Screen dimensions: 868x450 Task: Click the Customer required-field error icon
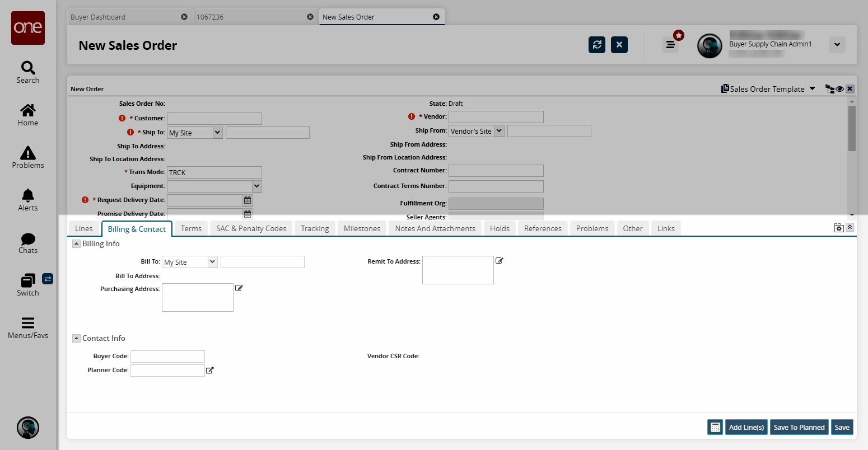tap(122, 118)
